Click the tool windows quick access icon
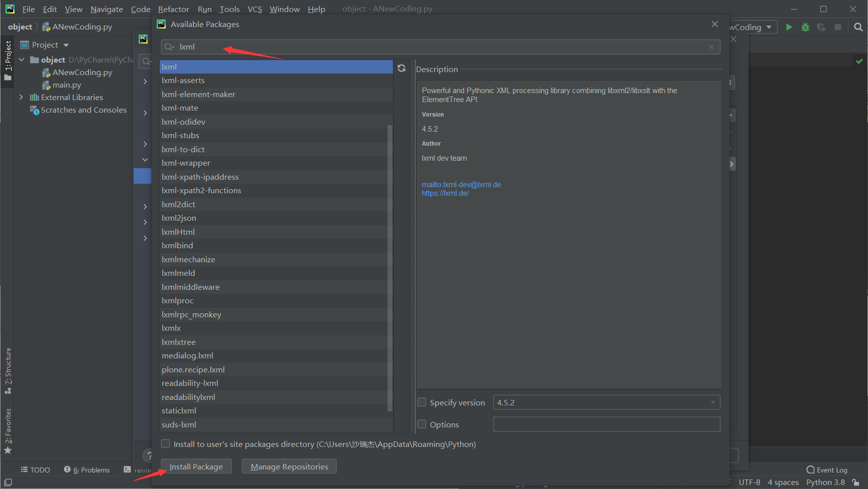This screenshot has width=868, height=489. 8,482
